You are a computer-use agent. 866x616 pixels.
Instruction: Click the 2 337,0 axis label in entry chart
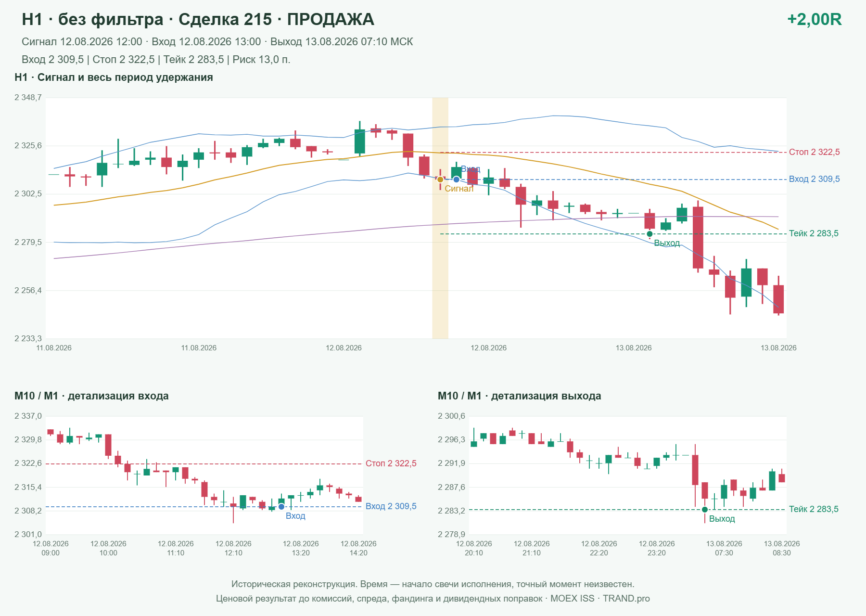tap(28, 416)
